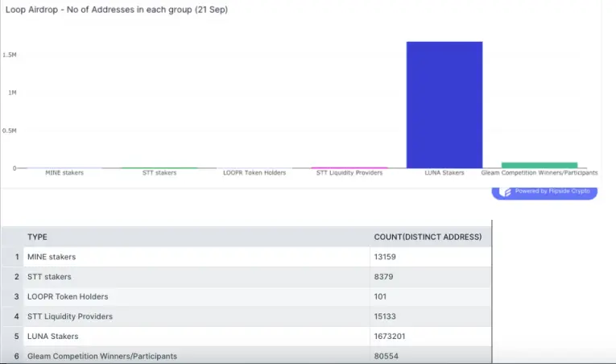Click the LOOPR Token Holders axis label
Viewport: 616px width, 364px height.
(254, 173)
